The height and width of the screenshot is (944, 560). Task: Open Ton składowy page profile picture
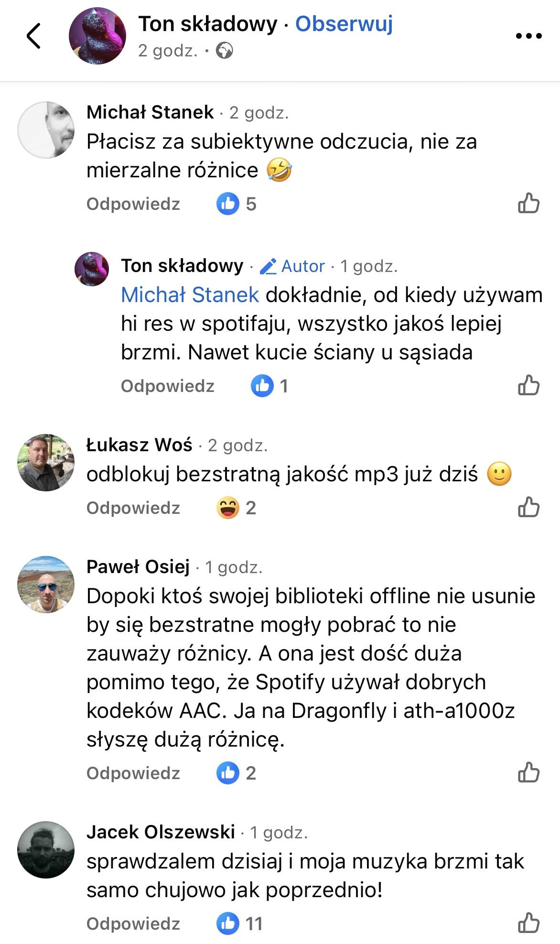pos(97,36)
